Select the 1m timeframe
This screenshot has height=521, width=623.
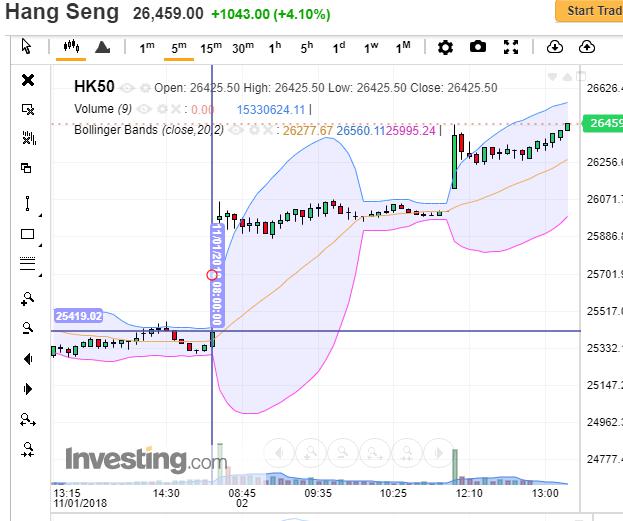point(147,48)
